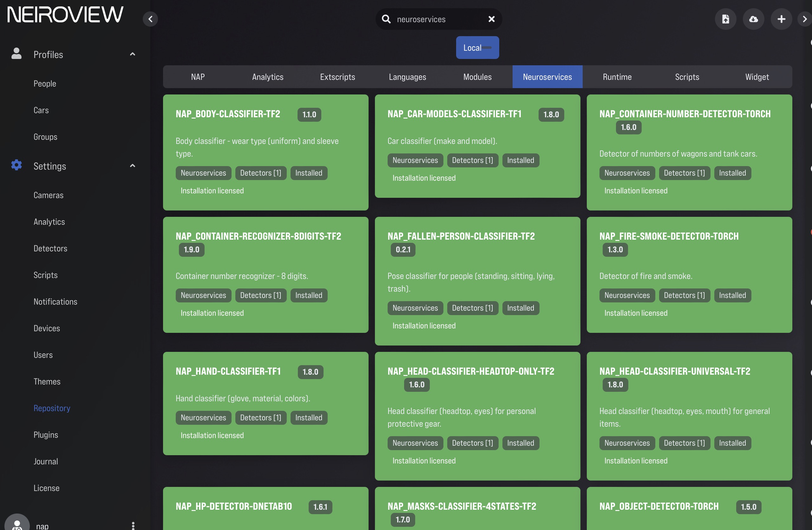Open the NAP_OBJECT-DETECTOR-TORCH card title

(659, 507)
